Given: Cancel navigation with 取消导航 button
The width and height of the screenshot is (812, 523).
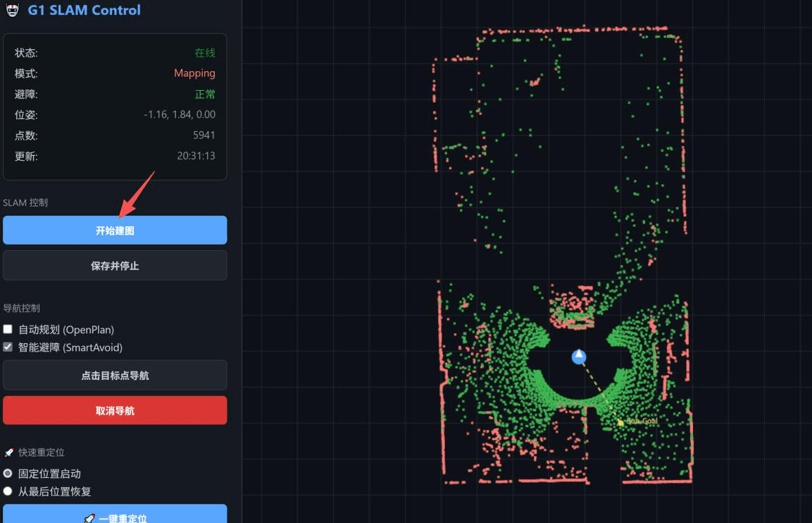Looking at the screenshot, I should coord(115,410).
